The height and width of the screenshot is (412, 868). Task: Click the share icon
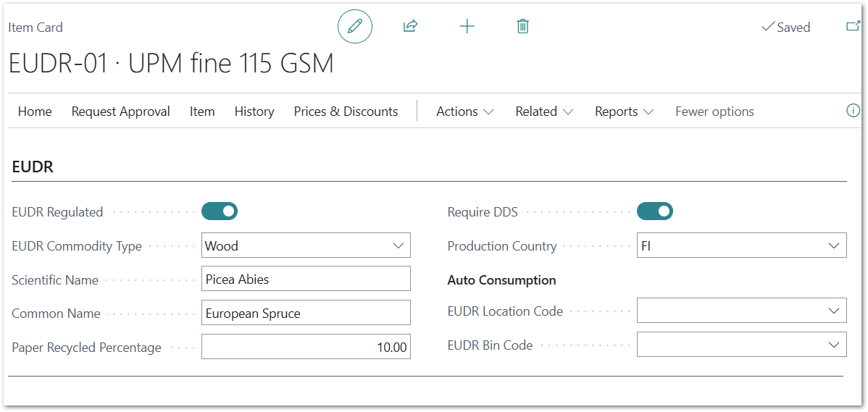(410, 27)
